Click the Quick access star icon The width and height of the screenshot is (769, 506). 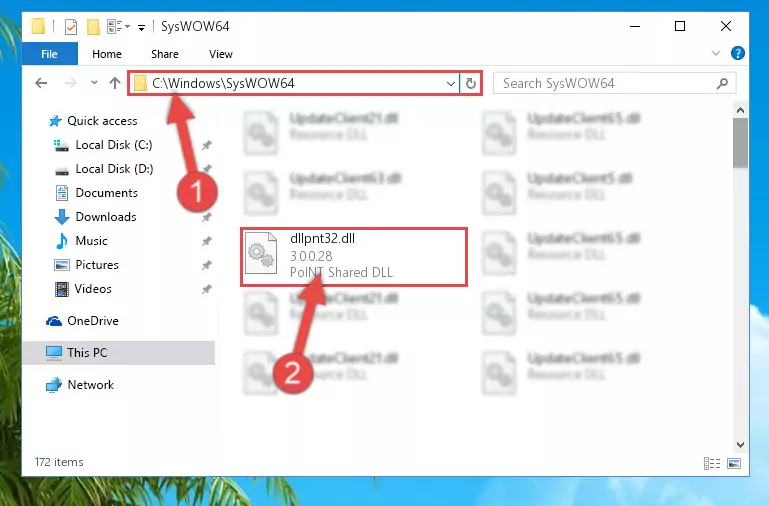coord(55,121)
